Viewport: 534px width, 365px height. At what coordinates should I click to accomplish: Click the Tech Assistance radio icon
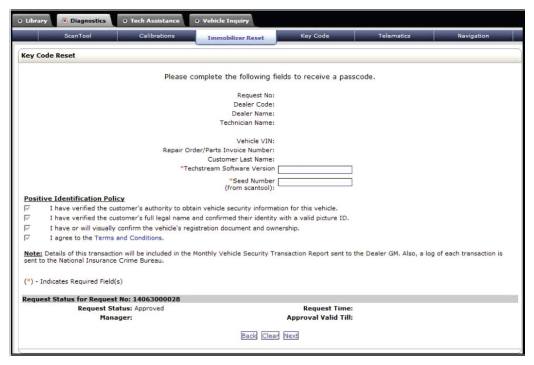[x=125, y=21]
